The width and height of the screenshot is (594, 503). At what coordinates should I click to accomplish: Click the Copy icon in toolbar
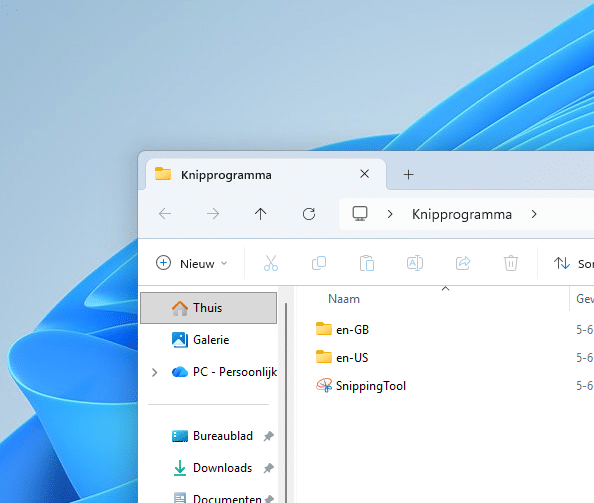click(319, 263)
